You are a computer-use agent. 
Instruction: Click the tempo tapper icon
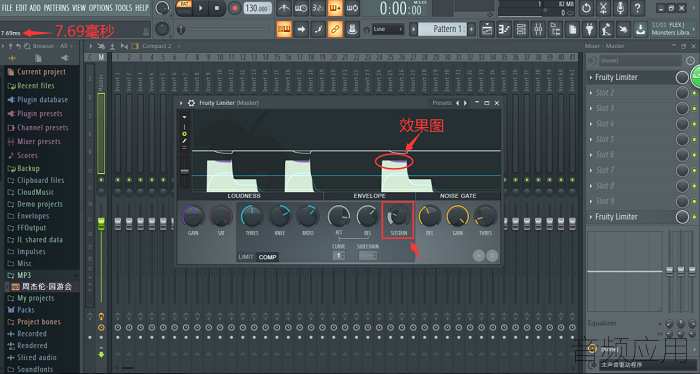pos(606,29)
